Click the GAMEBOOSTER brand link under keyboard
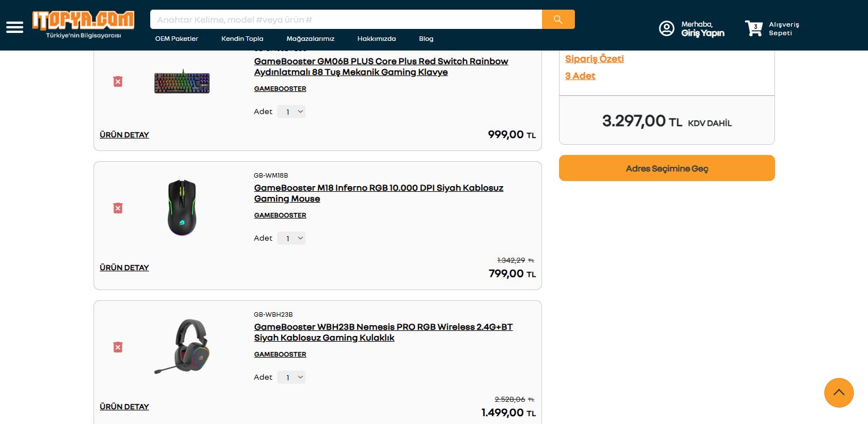Screen dimensions: 868x424 click(280, 89)
